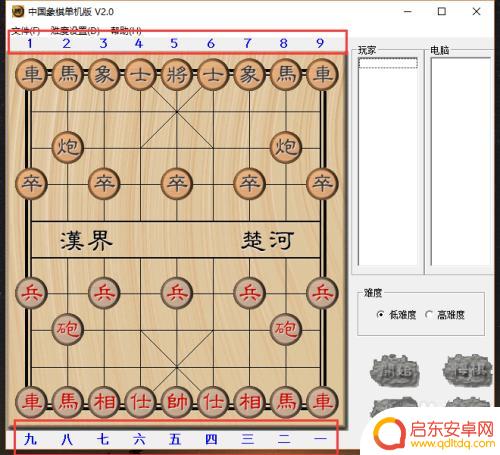The width and height of the screenshot is (500, 455).
Task: Focus the 电脑 move list box
Action: 461,161
